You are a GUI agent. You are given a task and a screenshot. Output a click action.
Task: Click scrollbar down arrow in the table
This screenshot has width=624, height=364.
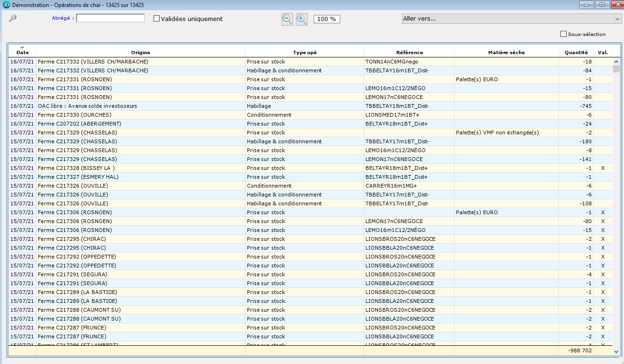coord(616,351)
